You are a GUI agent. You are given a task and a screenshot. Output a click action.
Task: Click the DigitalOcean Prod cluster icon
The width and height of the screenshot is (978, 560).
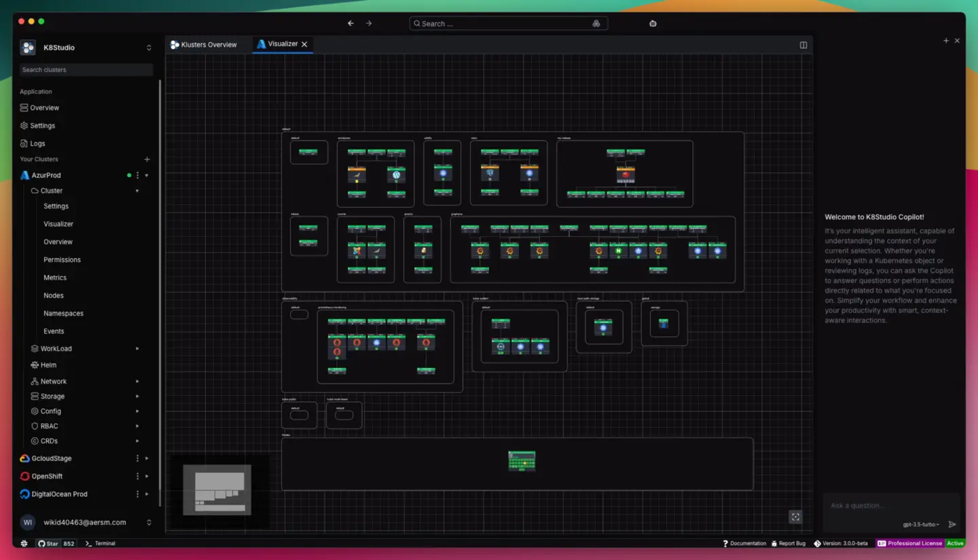pyautogui.click(x=24, y=494)
